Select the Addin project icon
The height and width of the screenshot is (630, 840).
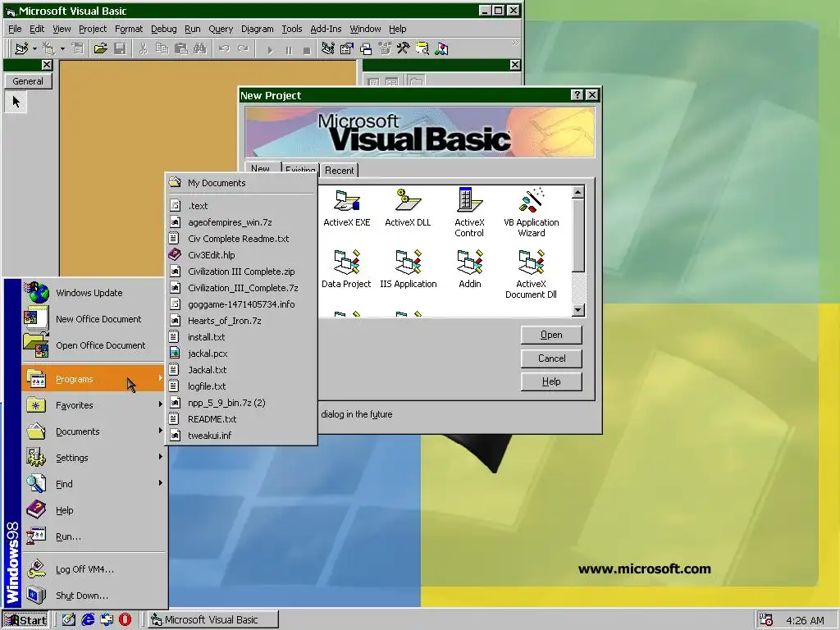470,269
